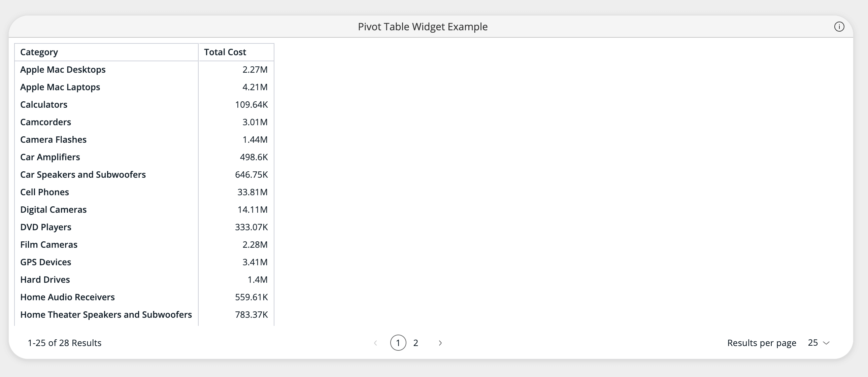Click the GPS Devices category cell
The image size is (868, 377).
[x=45, y=262]
